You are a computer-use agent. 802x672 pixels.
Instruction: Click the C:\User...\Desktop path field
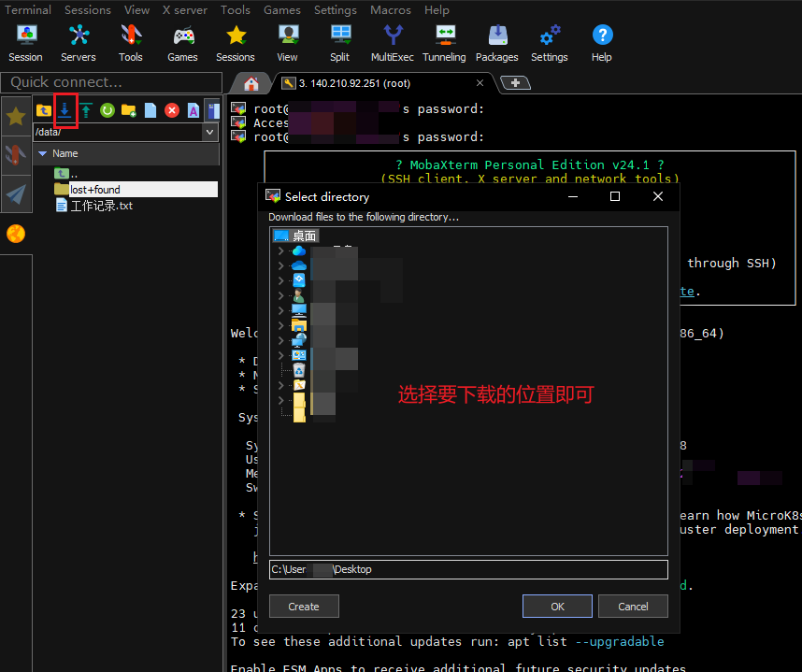click(468, 570)
